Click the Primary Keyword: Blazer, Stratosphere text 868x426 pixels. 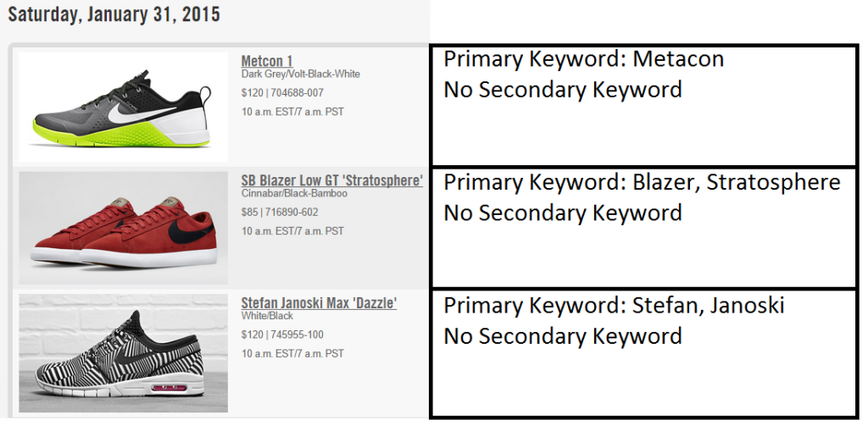click(x=642, y=182)
